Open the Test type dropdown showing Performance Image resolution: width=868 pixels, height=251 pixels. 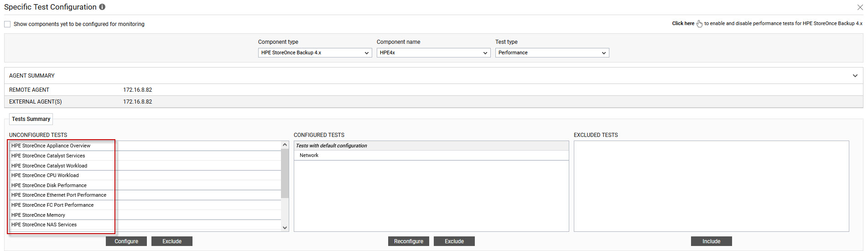point(552,53)
